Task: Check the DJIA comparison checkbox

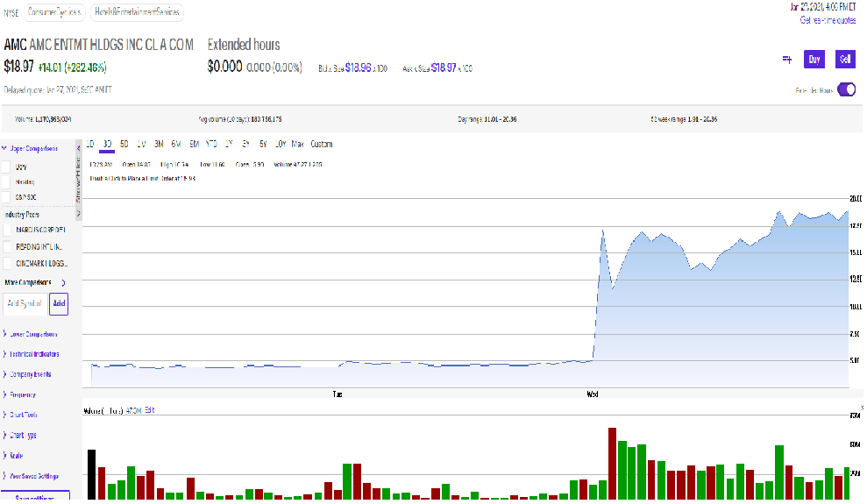Action: click(x=6, y=167)
